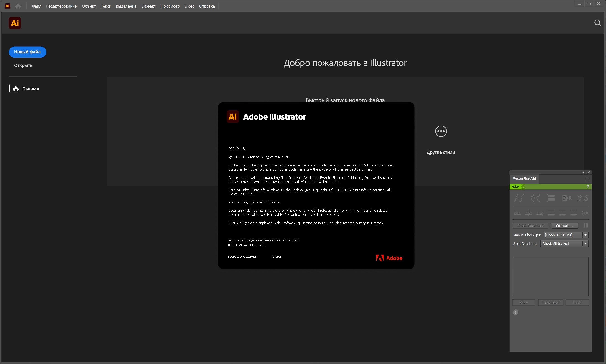Click the "Добро пожаловать в Illustrator" heading
Image resolution: width=606 pixels, height=364 pixels.
(345, 63)
